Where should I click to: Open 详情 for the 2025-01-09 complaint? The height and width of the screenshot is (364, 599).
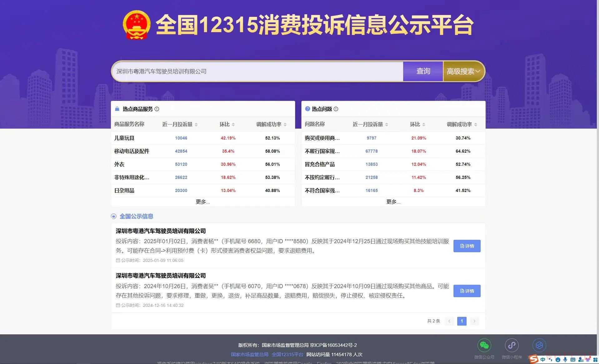[467, 246]
